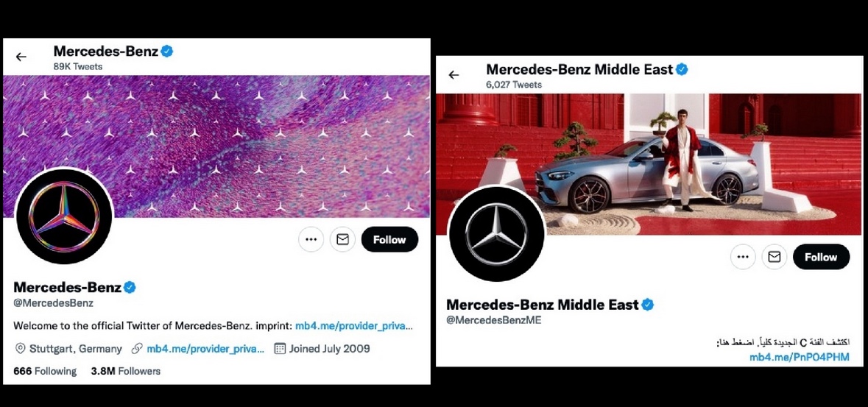The height and width of the screenshot is (407, 868).
Task: View the 3.8M Followers list
Action: 126,371
